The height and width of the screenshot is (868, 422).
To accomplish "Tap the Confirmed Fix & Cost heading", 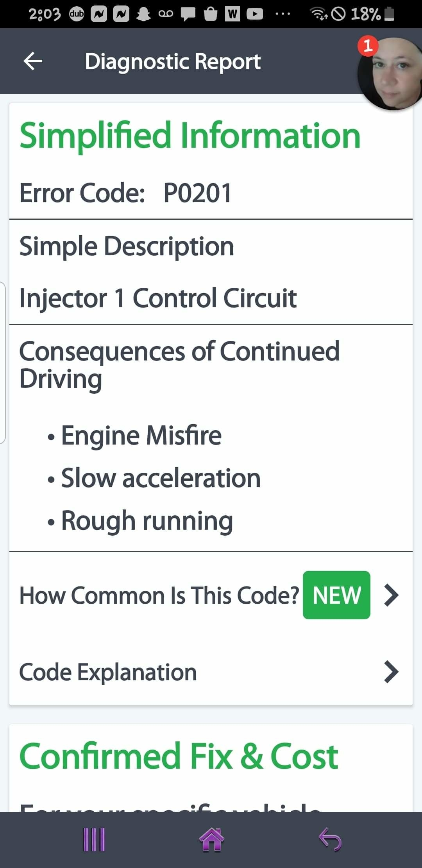I will [179, 757].
